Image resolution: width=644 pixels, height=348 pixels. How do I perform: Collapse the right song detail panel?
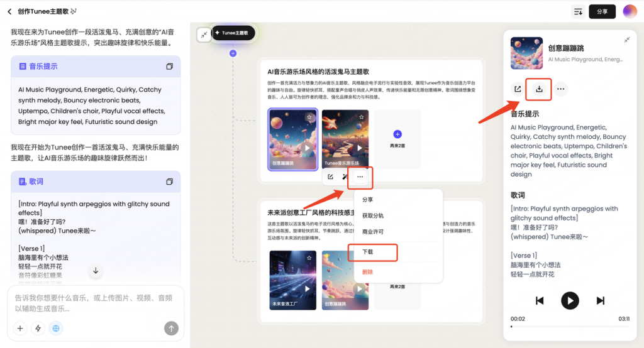(x=626, y=40)
